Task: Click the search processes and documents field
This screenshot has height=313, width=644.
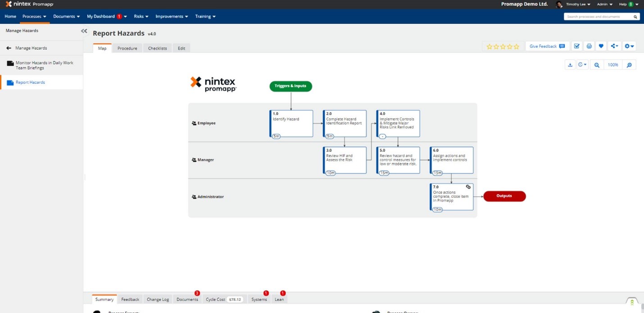Action: point(598,17)
